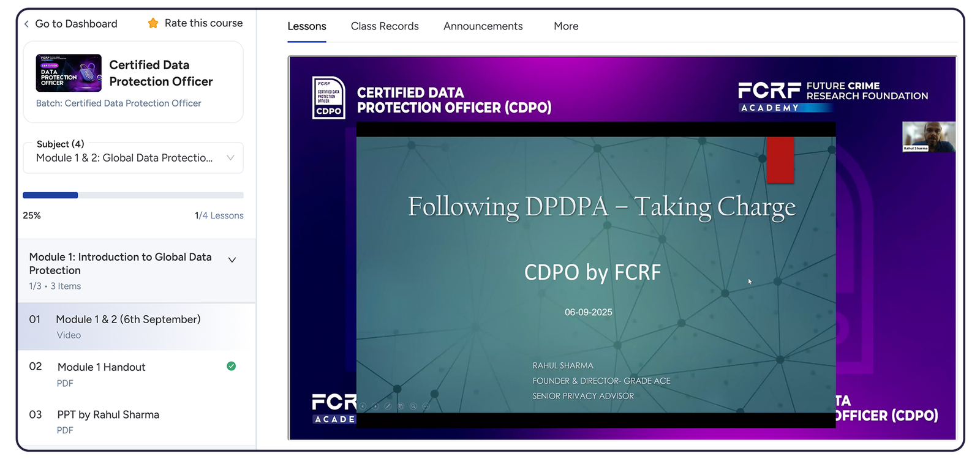Image resolution: width=980 pixels, height=459 pixels.
Task: Open the More tab
Action: pyautogui.click(x=565, y=26)
